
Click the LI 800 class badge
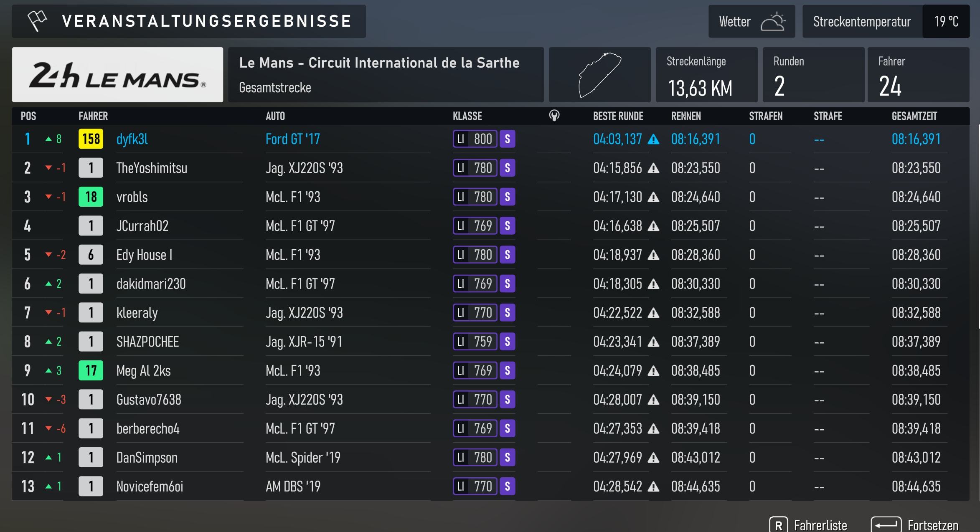tap(475, 139)
